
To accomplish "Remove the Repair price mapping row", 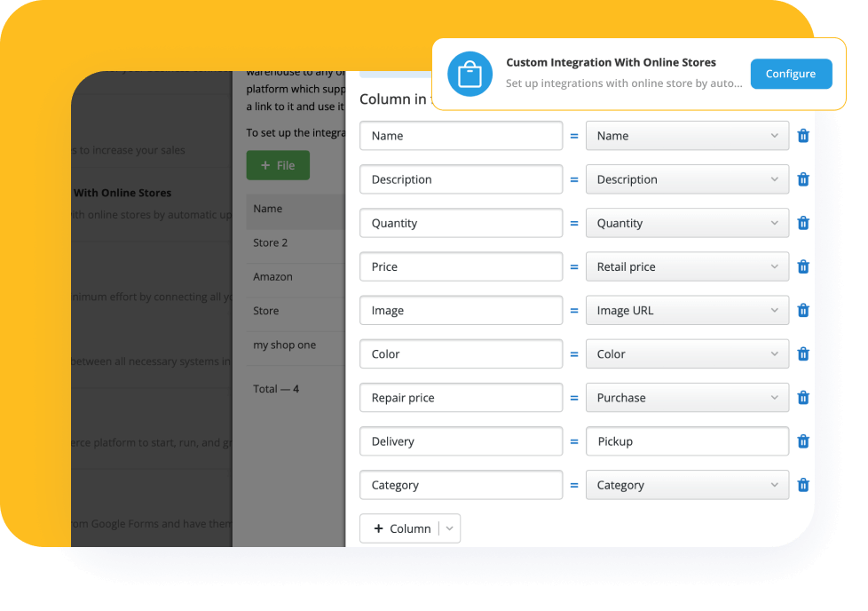I will click(x=803, y=397).
